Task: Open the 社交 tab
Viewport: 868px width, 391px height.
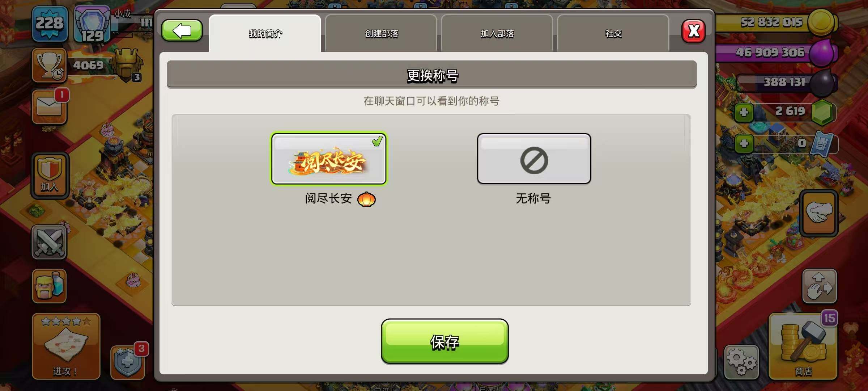Action: [613, 33]
